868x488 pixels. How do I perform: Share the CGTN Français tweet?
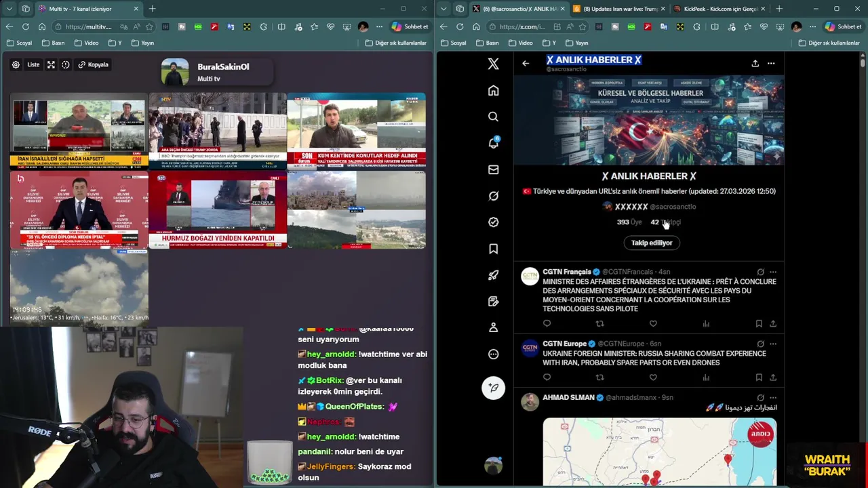[772, 324]
